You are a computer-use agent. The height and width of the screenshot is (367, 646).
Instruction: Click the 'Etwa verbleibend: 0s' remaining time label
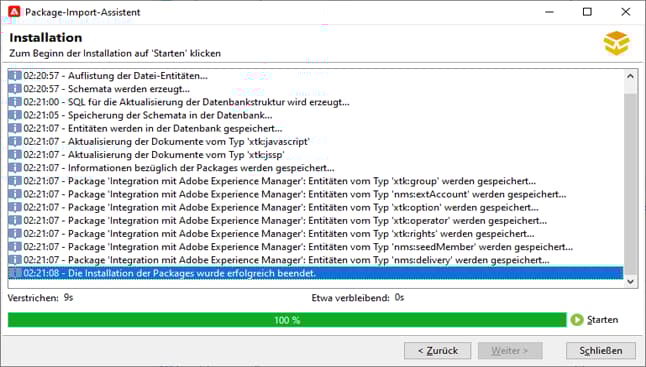358,298
